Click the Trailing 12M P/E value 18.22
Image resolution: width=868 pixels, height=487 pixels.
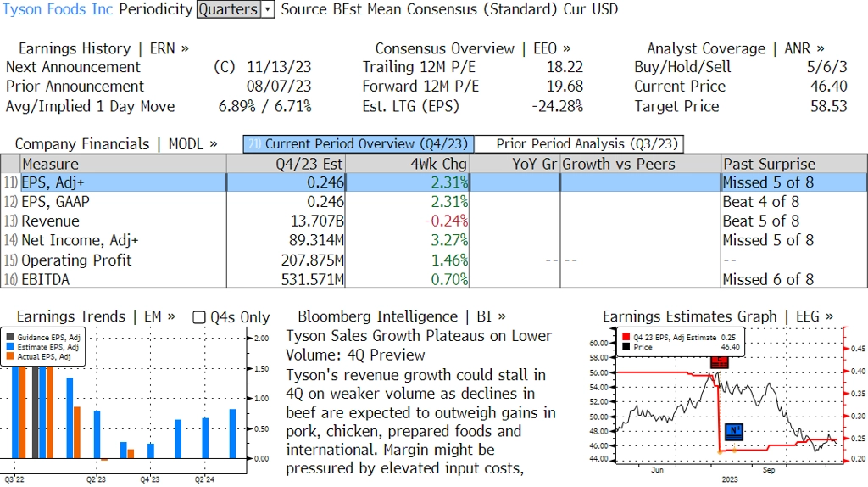click(565, 67)
